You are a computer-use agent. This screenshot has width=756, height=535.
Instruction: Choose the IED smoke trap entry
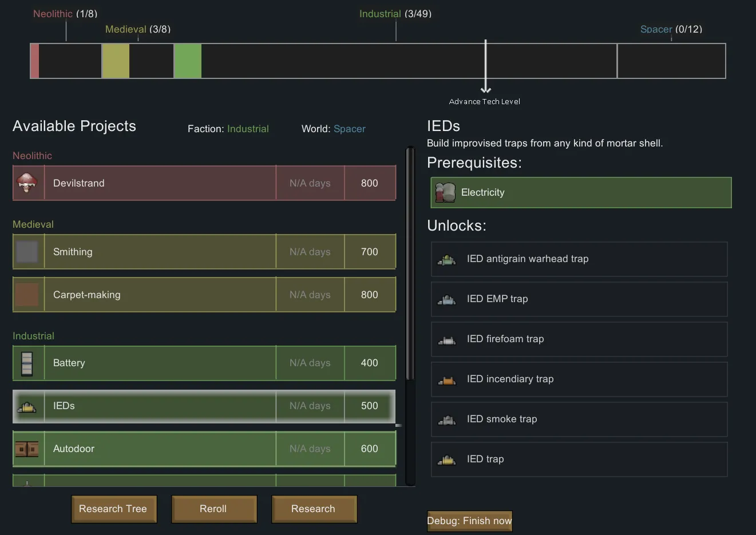(579, 419)
